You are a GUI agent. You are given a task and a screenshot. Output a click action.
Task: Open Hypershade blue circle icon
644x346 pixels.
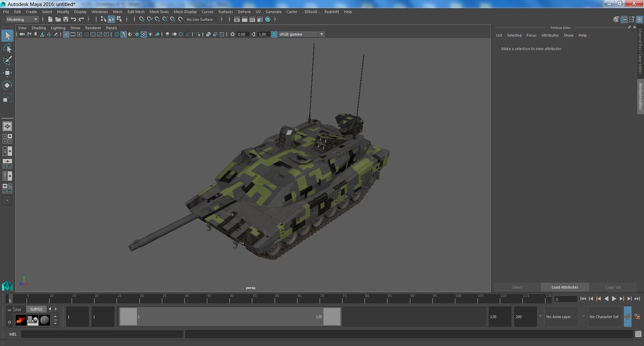[x=268, y=19]
